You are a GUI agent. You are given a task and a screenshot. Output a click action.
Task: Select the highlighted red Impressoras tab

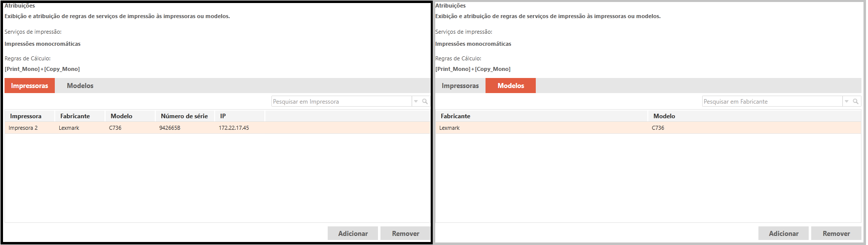click(30, 86)
